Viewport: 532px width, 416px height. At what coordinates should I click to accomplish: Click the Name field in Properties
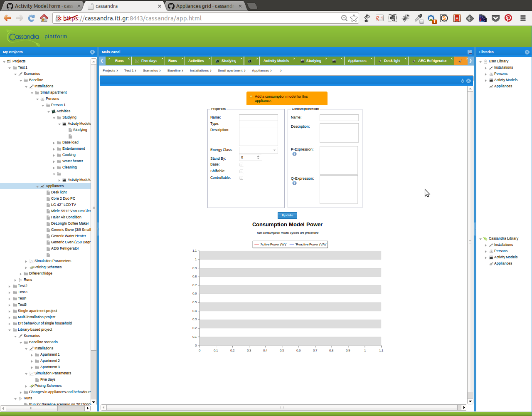[x=258, y=117]
